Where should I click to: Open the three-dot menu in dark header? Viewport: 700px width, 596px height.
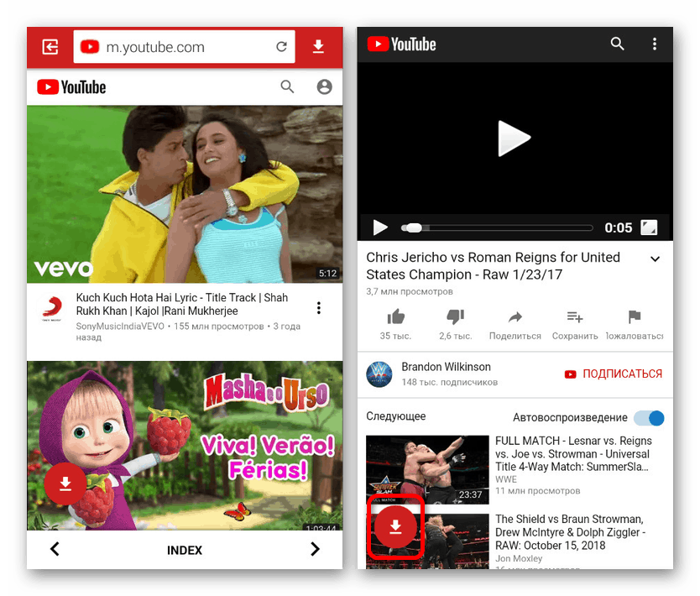point(655,44)
